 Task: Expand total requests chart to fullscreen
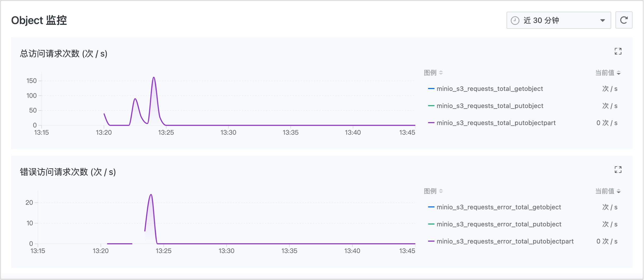click(x=618, y=51)
